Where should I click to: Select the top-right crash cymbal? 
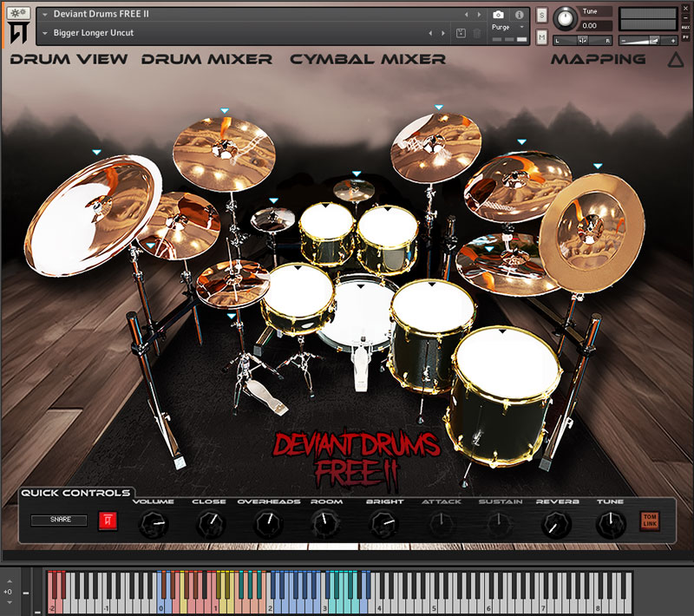tap(435, 147)
